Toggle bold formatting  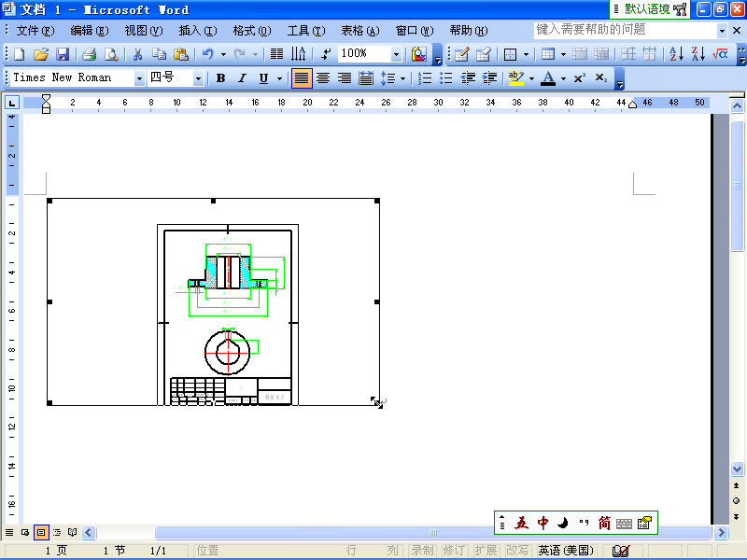pyautogui.click(x=220, y=78)
